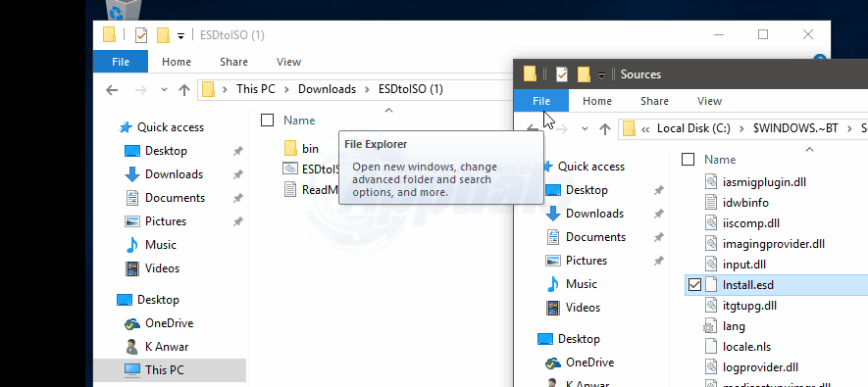Open Documents in ESDtoISO sidebar
868x387 pixels.
point(175,198)
